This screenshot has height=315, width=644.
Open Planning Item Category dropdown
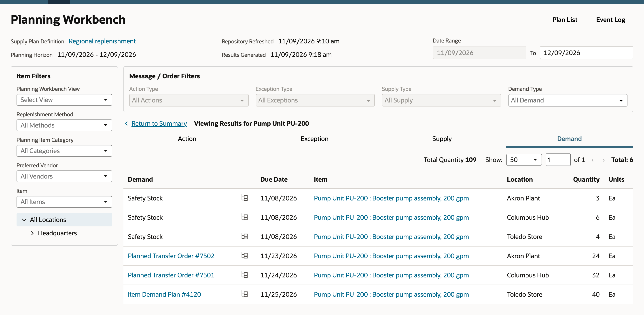pos(64,151)
